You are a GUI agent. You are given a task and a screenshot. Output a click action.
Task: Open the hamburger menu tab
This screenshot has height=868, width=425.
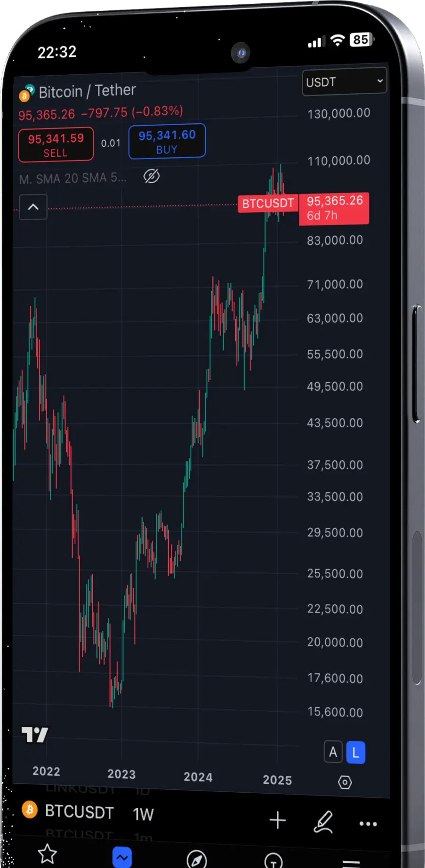351,862
